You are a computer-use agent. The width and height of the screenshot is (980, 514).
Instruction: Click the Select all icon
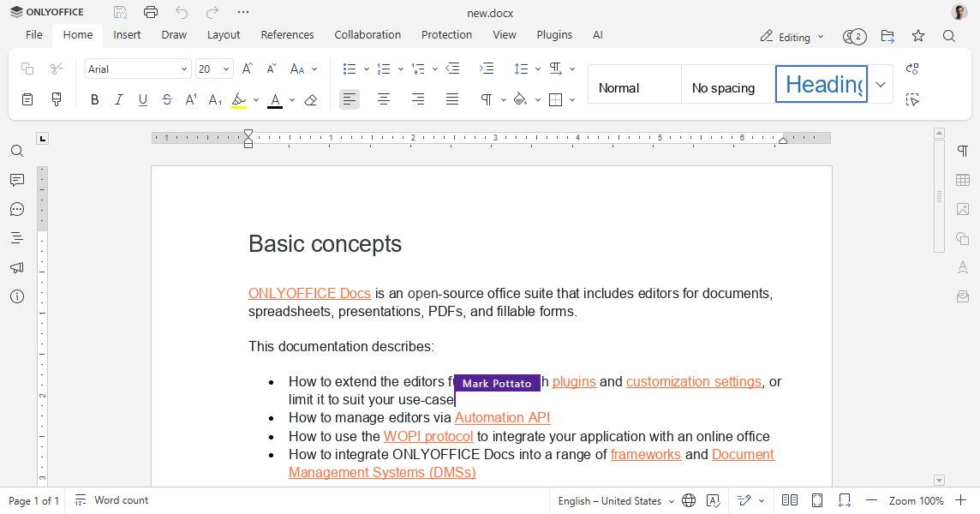[912, 99]
